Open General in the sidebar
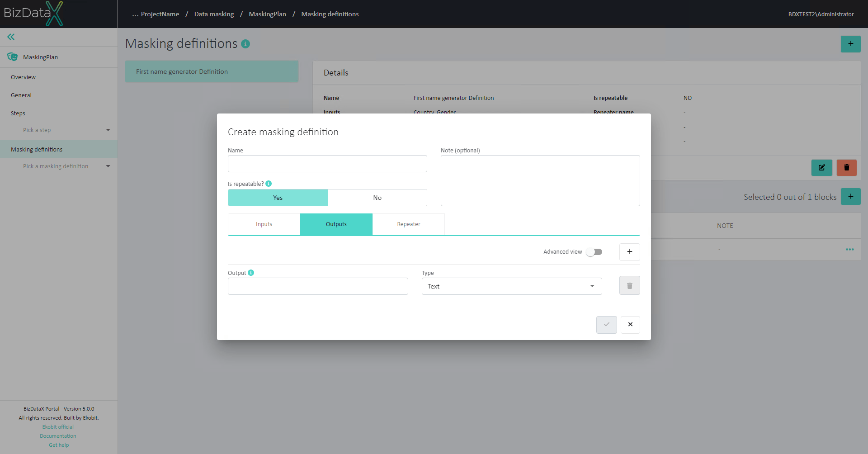The height and width of the screenshot is (454, 868). tap(21, 95)
